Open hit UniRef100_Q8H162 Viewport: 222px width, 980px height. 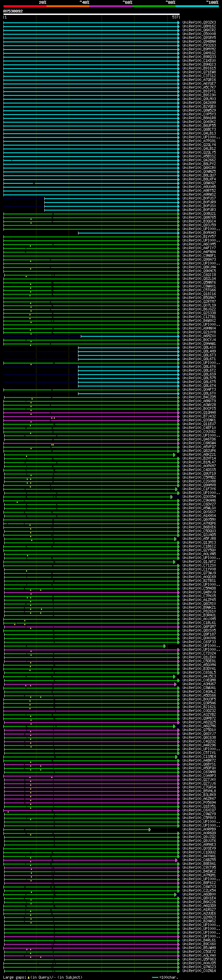click(x=199, y=26)
